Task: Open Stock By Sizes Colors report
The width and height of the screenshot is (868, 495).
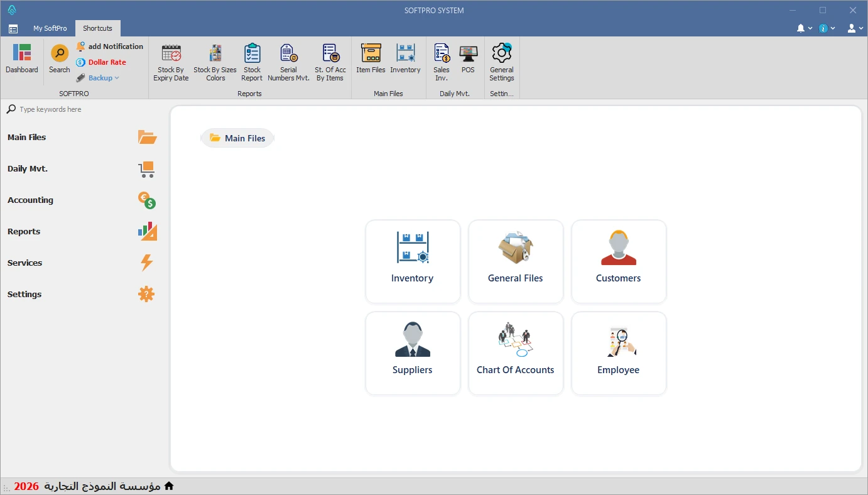Action: (215, 63)
